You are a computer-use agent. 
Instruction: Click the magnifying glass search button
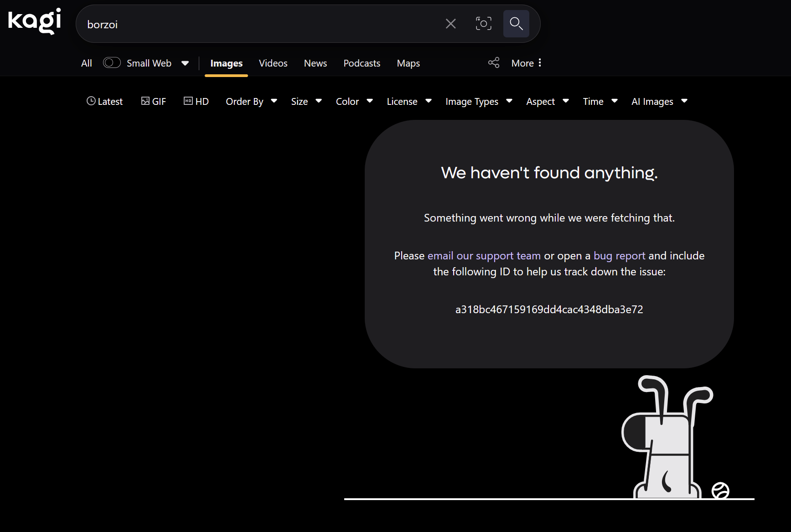point(516,24)
